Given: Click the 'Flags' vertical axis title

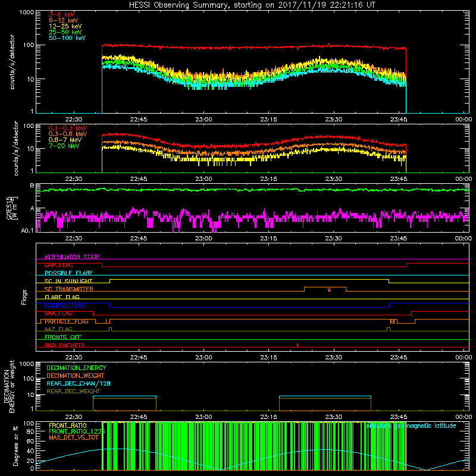Looking at the screenshot, I should coord(24,297).
